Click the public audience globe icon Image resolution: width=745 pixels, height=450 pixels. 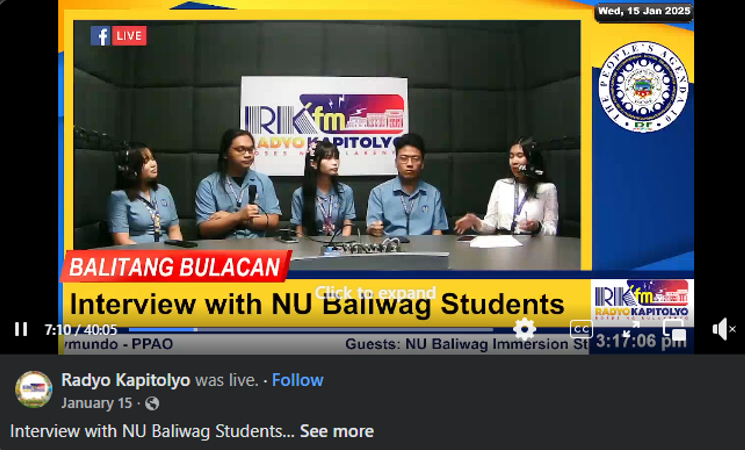click(x=152, y=404)
